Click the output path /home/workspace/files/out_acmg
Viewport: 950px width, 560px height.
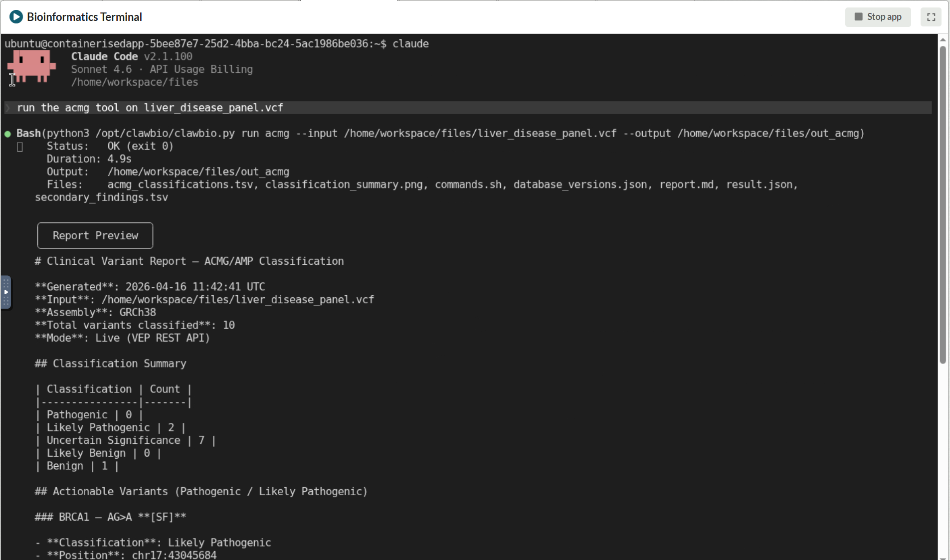pyautogui.click(x=198, y=172)
